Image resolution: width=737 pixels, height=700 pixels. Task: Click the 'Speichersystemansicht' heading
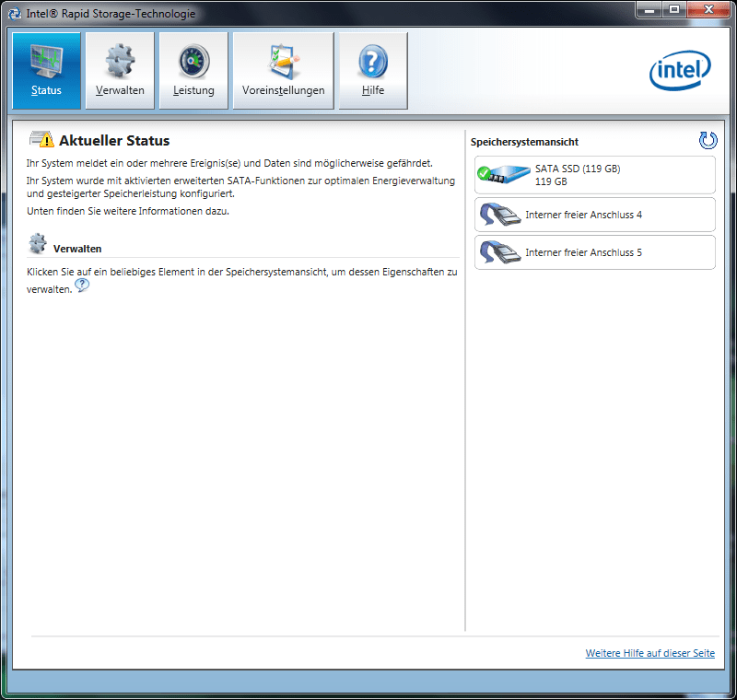[524, 142]
